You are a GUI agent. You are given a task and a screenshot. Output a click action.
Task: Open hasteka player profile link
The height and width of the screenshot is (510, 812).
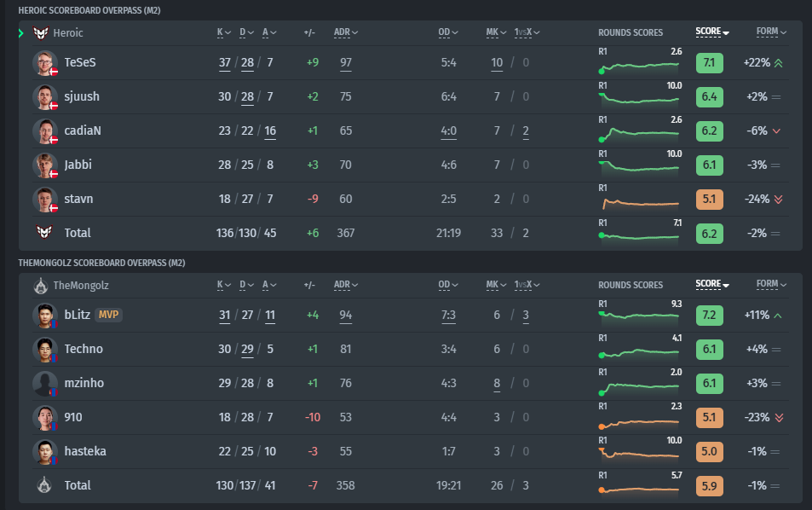coord(85,451)
